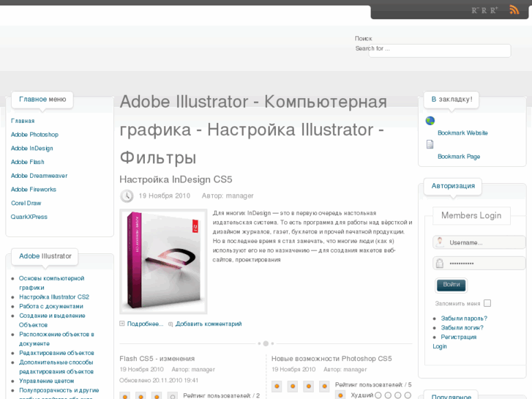Toggle the Запомнить меня checkbox
Viewport: 532px width, 399px height.
point(487,303)
